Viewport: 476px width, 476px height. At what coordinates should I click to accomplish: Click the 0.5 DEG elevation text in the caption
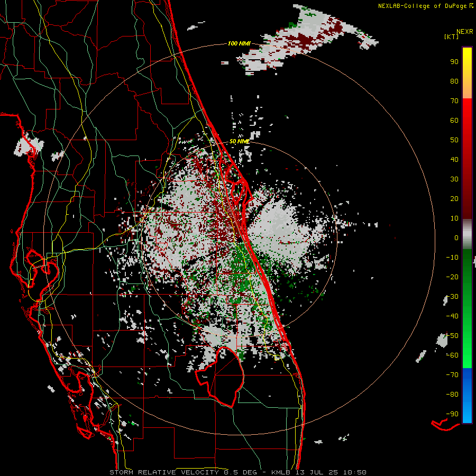pyautogui.click(x=241, y=472)
